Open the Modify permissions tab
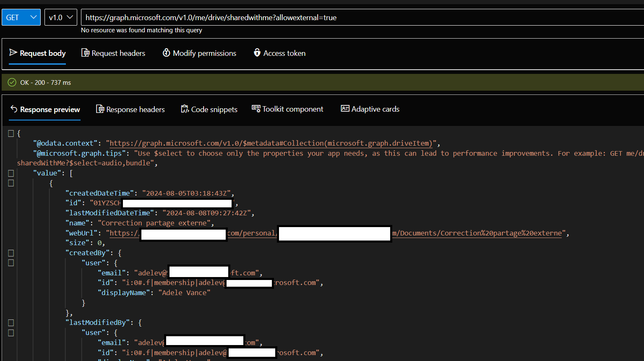This screenshot has height=361, width=644. click(x=200, y=53)
